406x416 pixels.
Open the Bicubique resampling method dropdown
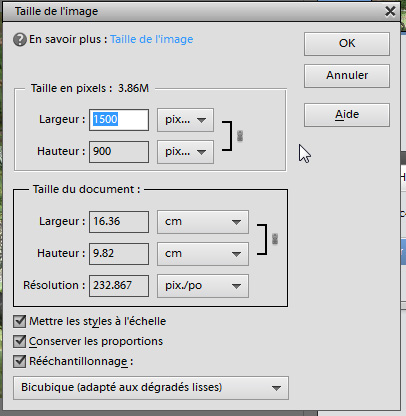pos(151,388)
